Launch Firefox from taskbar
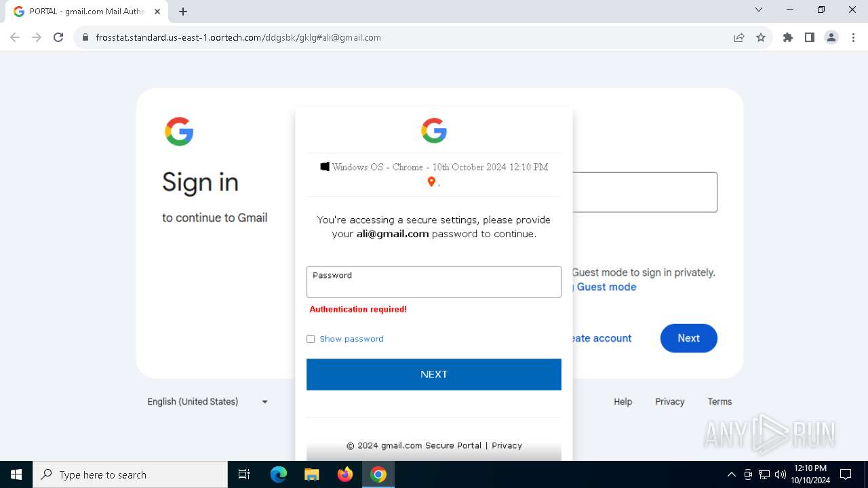This screenshot has width=868, height=488. click(345, 474)
